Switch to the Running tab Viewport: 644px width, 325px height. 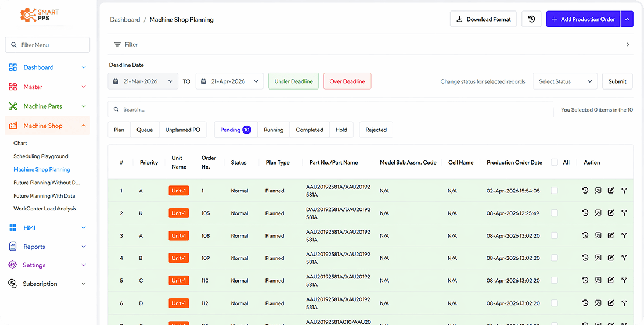274,130
